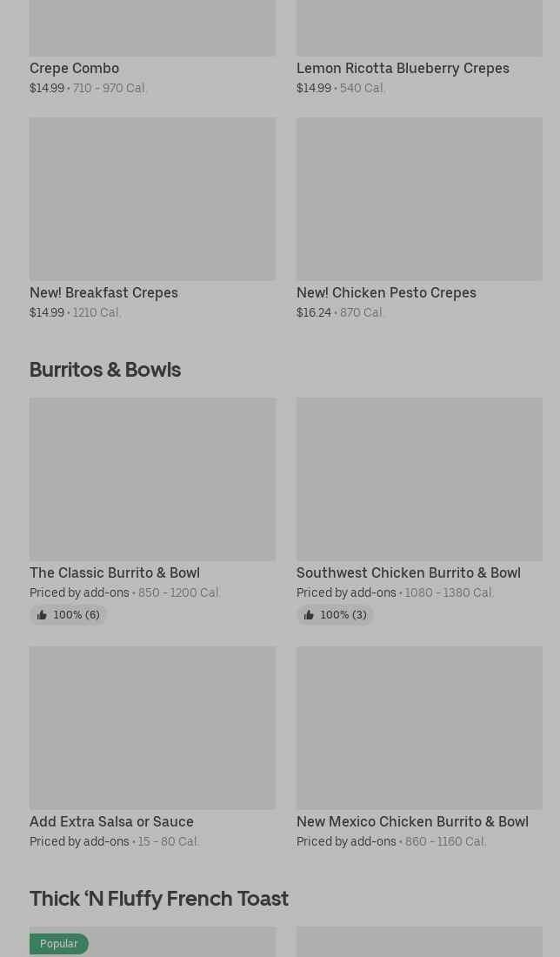Click the Popular badge on French toast item
560x957 pixels.
59,944
